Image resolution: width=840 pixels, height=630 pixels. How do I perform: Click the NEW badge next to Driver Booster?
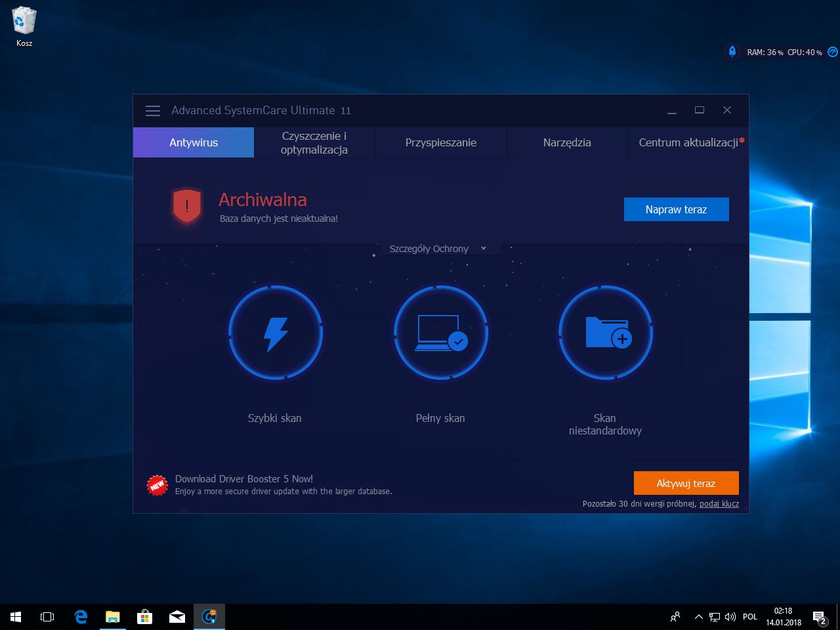[x=157, y=486]
